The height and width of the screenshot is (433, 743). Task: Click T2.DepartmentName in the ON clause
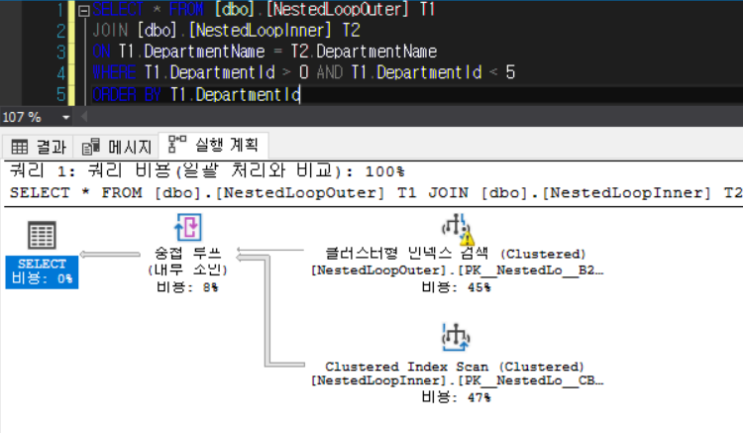coord(364,51)
